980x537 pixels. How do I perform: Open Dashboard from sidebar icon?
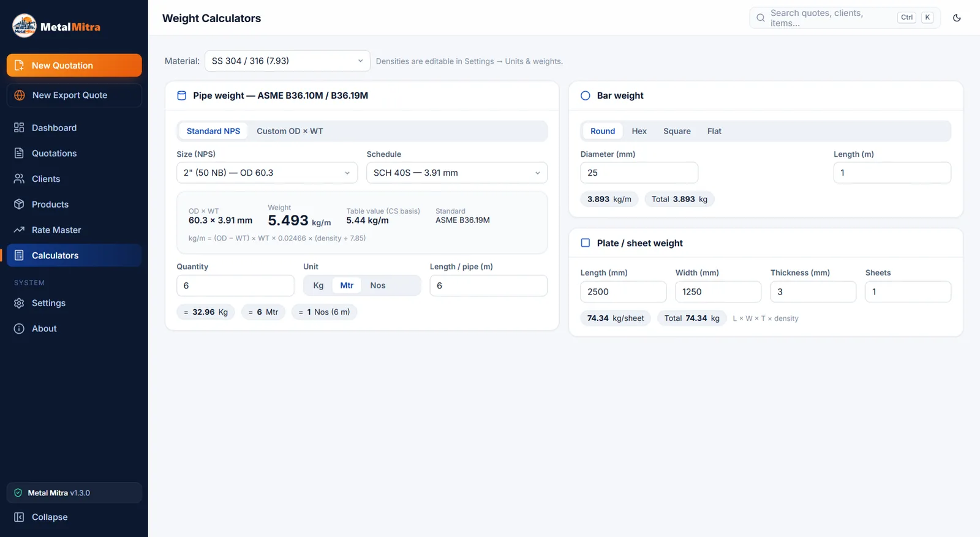19,127
